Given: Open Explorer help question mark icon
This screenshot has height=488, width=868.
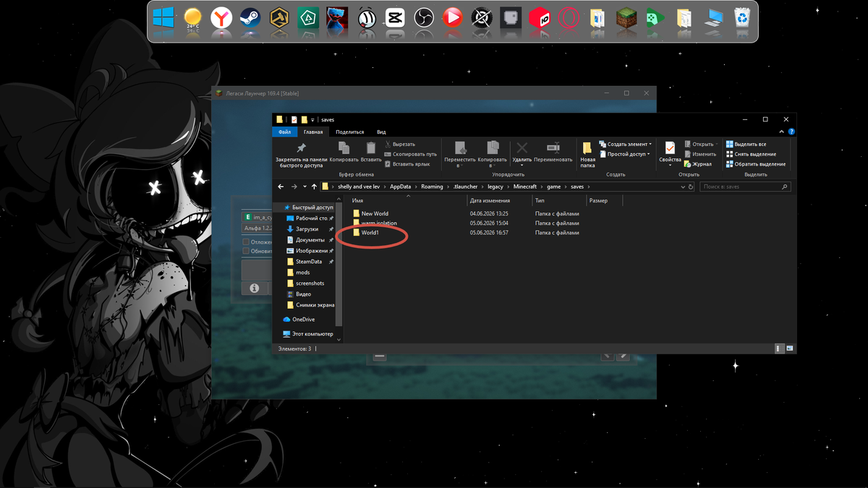Looking at the screenshot, I should 792,132.
